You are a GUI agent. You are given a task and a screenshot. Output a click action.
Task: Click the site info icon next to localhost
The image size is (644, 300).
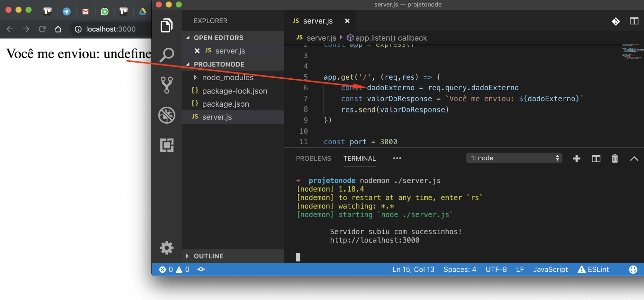(78, 29)
